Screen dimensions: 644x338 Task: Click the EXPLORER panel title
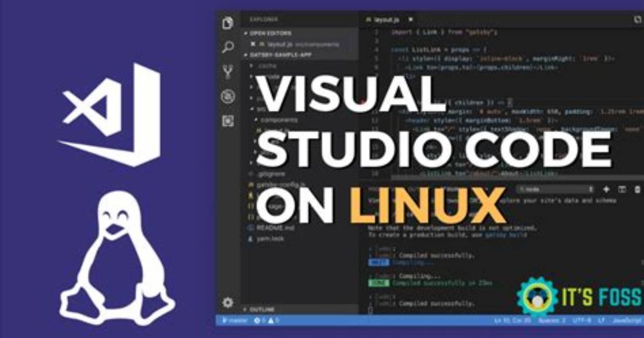click(x=264, y=19)
